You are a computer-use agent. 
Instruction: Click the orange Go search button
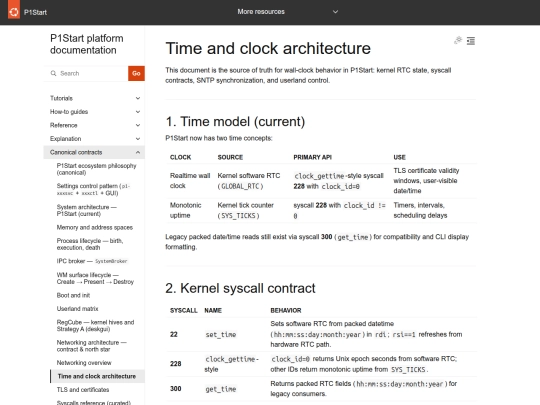click(136, 73)
